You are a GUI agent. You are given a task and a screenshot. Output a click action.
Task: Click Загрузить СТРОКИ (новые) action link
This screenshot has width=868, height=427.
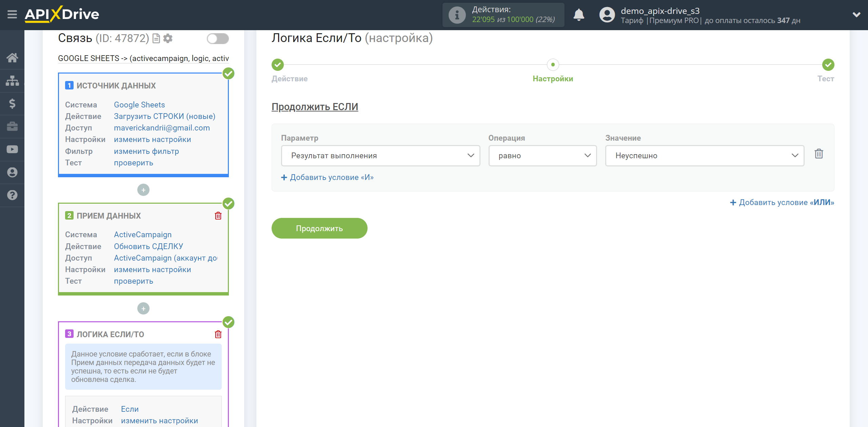tap(164, 116)
